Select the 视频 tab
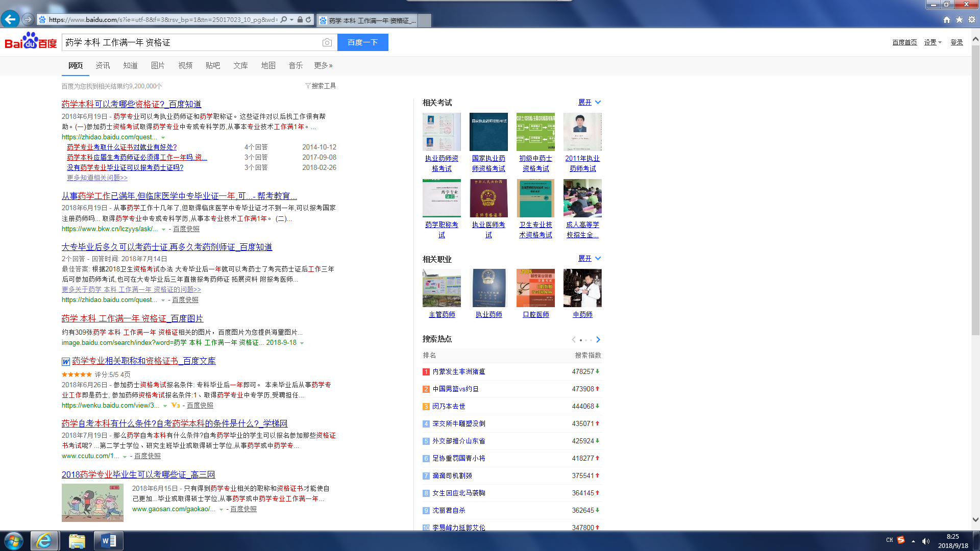This screenshot has height=551, width=980. pos(185,65)
